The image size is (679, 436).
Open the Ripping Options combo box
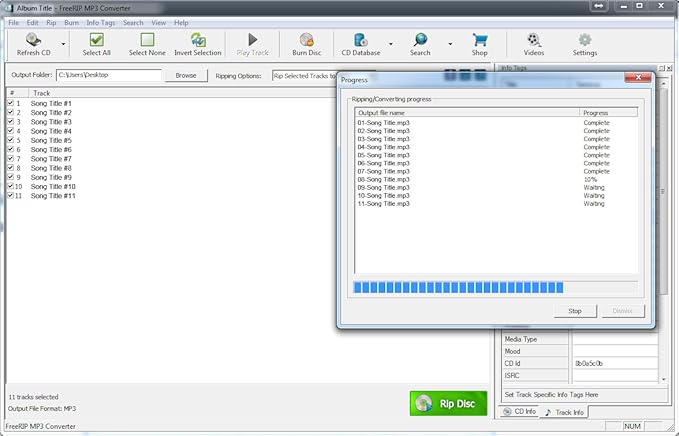(305, 75)
